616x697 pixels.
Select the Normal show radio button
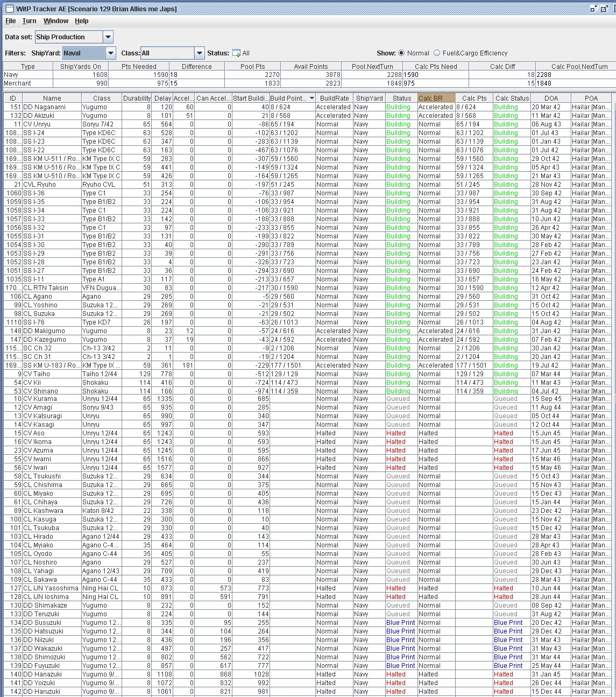[x=401, y=53]
